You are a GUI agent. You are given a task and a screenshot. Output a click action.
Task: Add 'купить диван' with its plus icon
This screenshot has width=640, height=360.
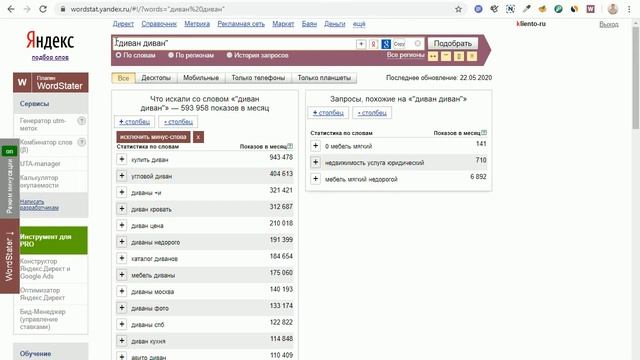(122, 159)
